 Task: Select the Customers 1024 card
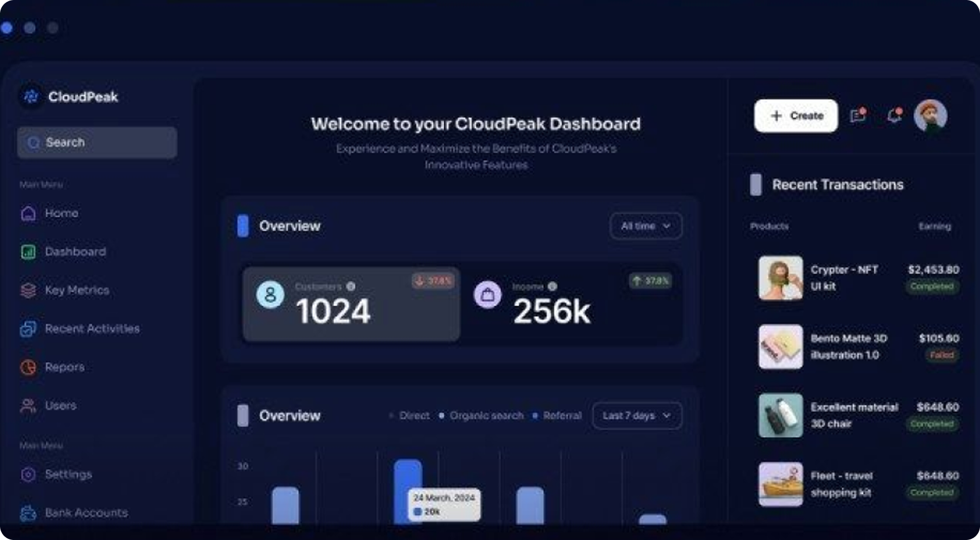tap(351, 304)
